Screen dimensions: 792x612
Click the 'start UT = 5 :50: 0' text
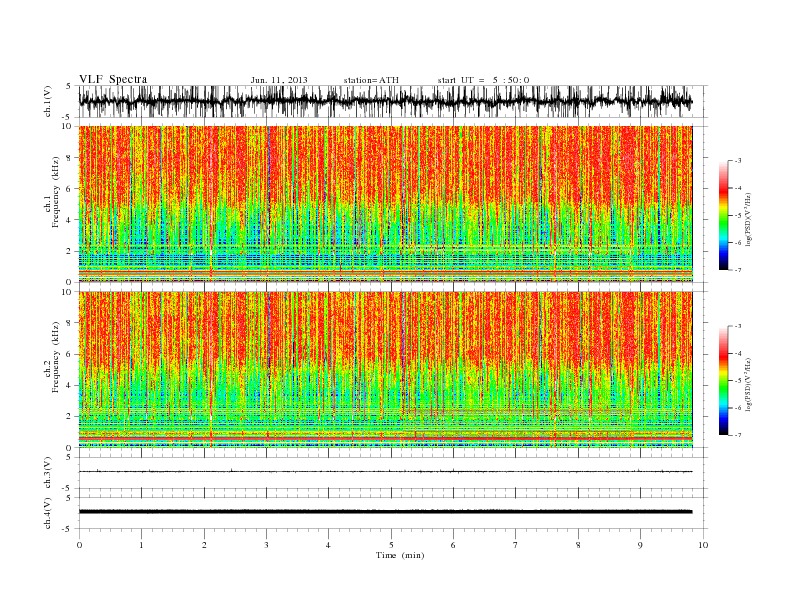tap(483, 80)
